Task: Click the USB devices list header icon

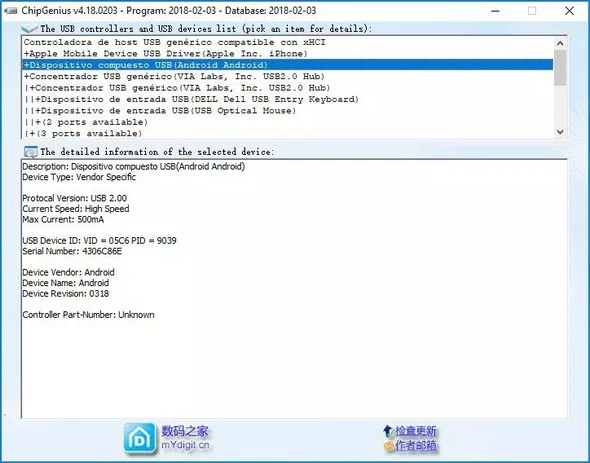Action: (29, 29)
